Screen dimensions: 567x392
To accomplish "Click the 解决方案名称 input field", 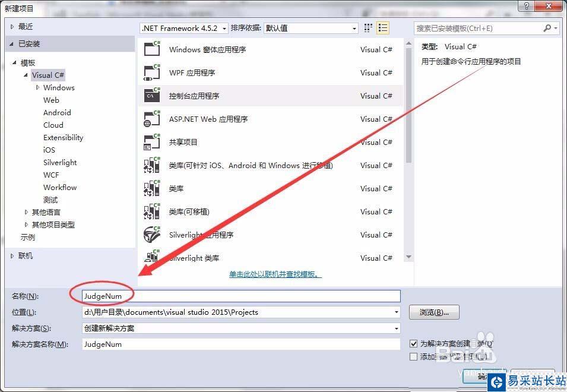I will (x=241, y=344).
